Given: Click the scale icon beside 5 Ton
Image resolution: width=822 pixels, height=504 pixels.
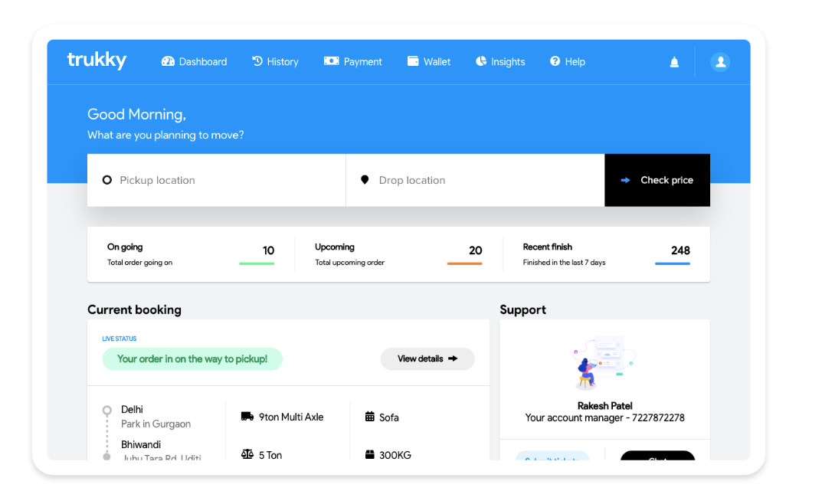Looking at the screenshot, I should point(247,453).
